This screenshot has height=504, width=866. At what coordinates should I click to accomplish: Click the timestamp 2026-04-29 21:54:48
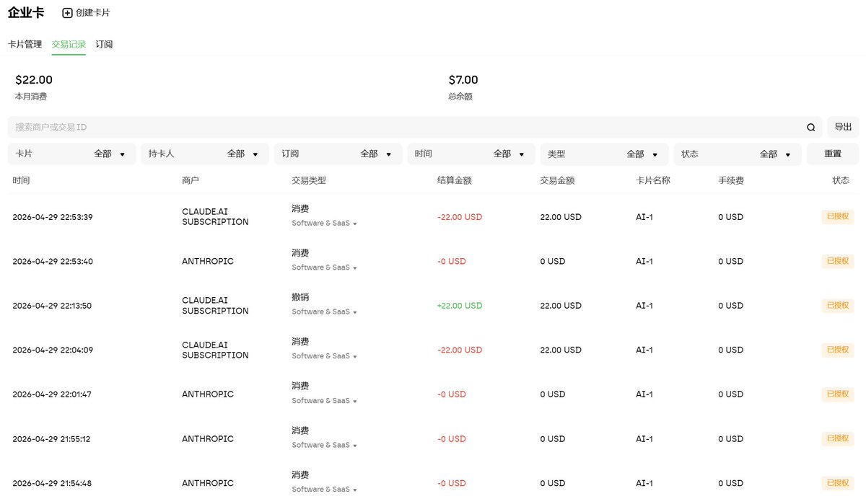coord(52,483)
